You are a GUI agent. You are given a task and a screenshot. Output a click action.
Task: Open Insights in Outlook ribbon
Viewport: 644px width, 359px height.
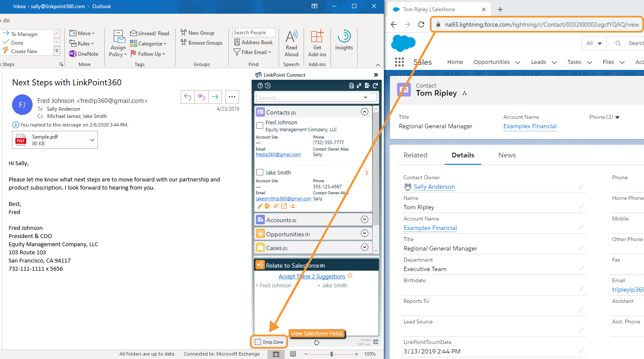344,40
